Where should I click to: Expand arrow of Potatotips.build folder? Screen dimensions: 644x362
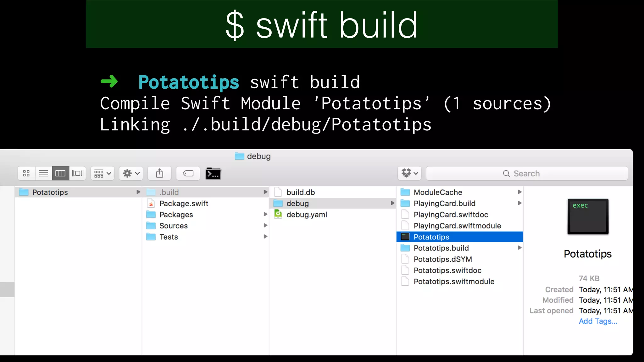[519, 248]
